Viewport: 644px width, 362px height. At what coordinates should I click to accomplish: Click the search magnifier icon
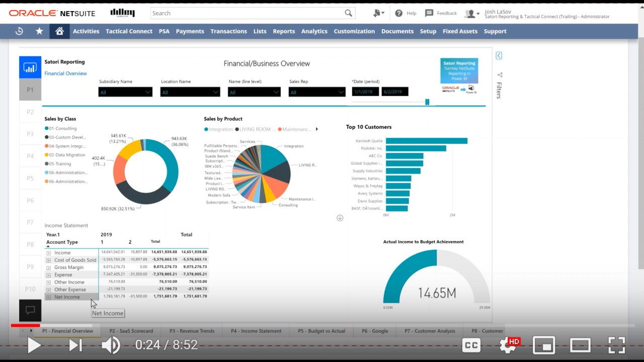tap(348, 13)
